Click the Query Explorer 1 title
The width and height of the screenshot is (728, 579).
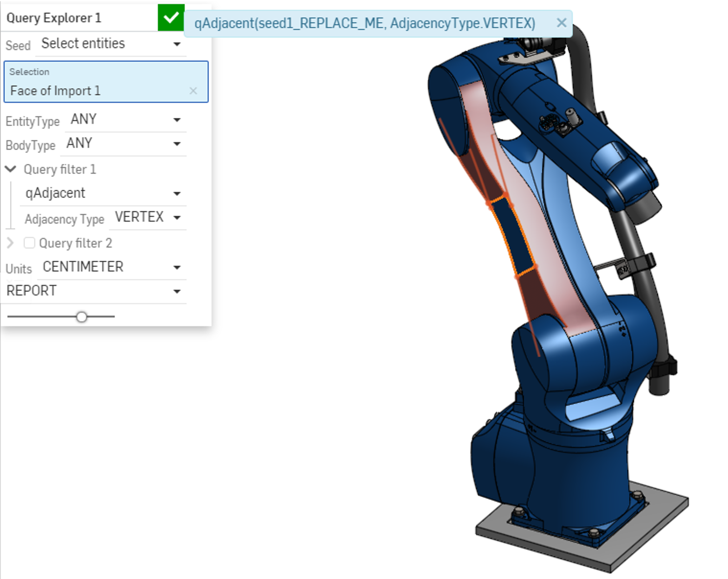[54, 18]
